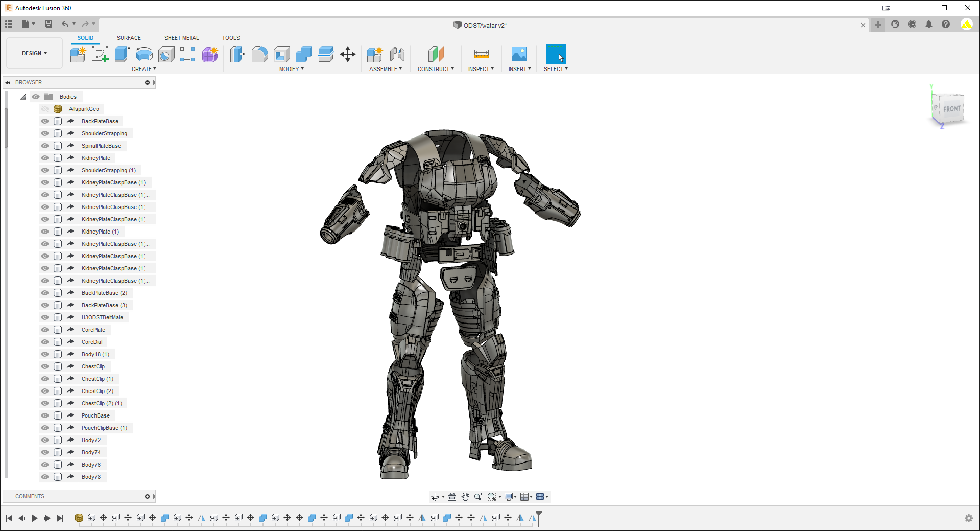This screenshot has height=531, width=980.
Task: Open the INSPECT dropdown menu
Action: coord(481,69)
